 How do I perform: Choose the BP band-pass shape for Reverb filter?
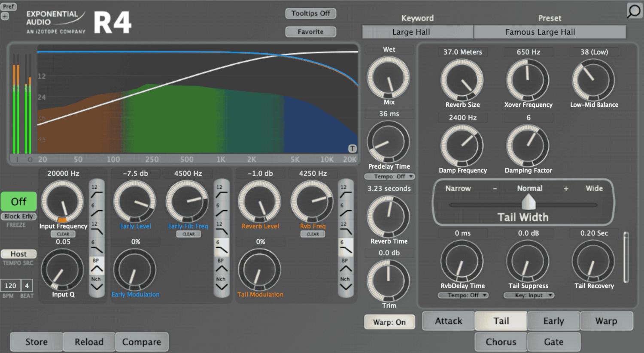click(346, 266)
